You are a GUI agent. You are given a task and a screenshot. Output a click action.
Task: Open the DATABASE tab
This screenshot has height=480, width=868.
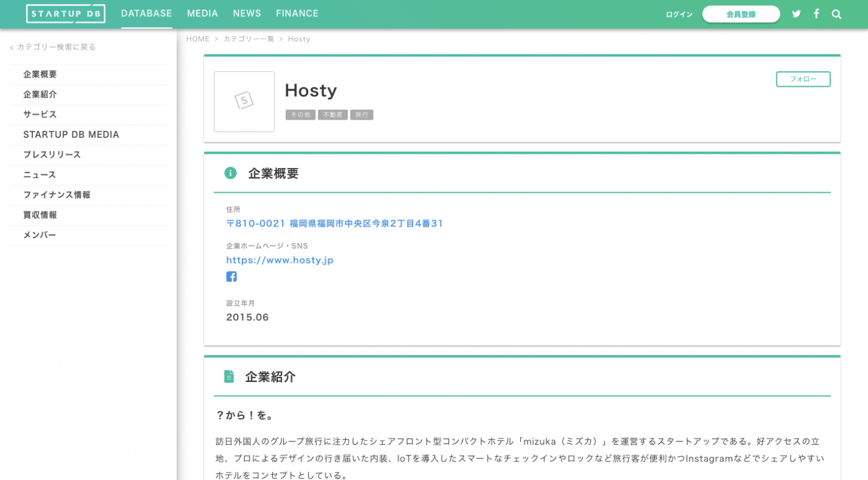coord(146,14)
